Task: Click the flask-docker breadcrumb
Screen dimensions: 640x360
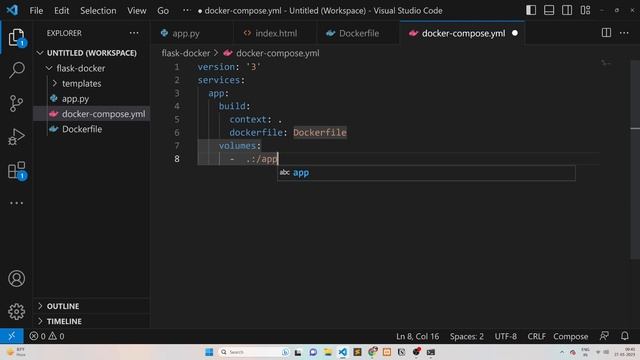Action: point(186,53)
